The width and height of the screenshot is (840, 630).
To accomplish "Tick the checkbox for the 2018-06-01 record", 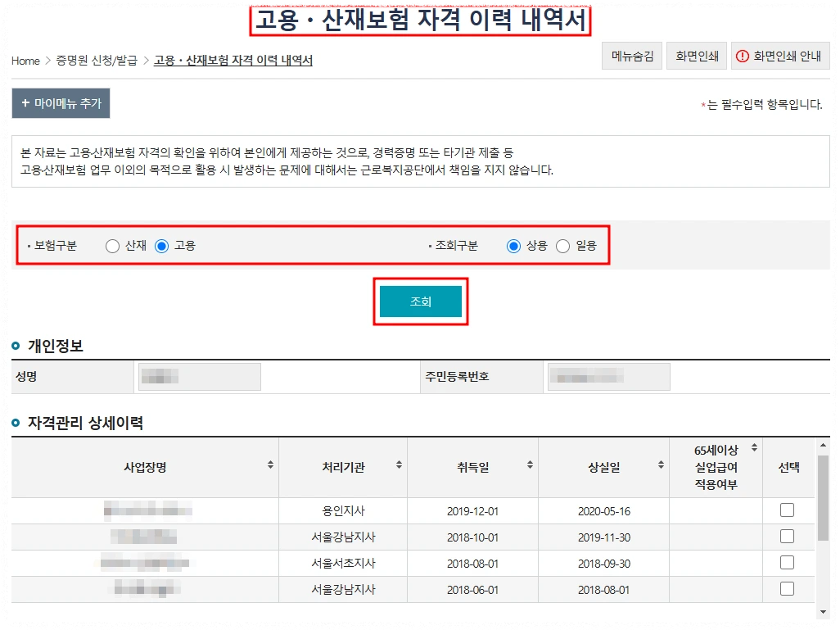I will click(787, 589).
